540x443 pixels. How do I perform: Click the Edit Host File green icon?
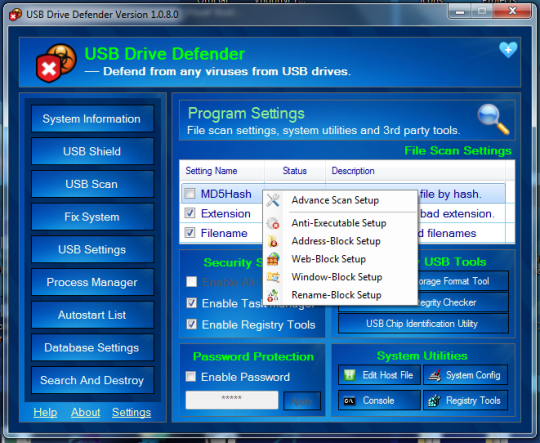(x=350, y=375)
